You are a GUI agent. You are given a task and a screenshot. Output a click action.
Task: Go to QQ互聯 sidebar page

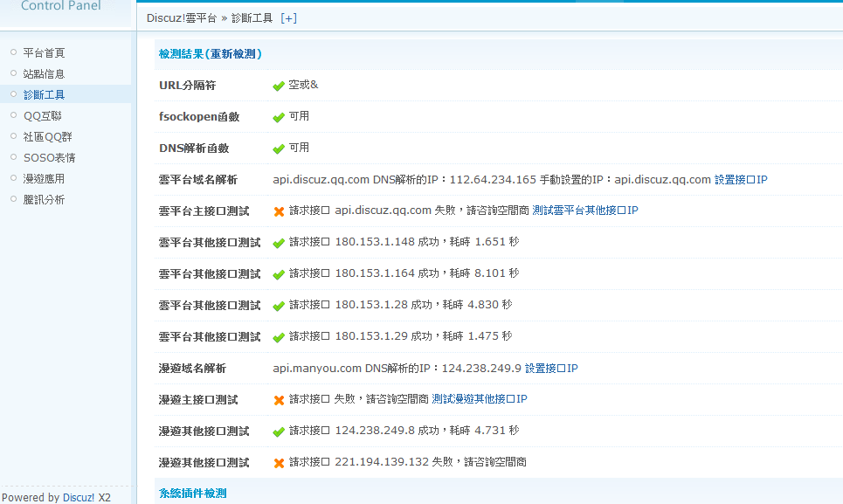tap(43, 115)
